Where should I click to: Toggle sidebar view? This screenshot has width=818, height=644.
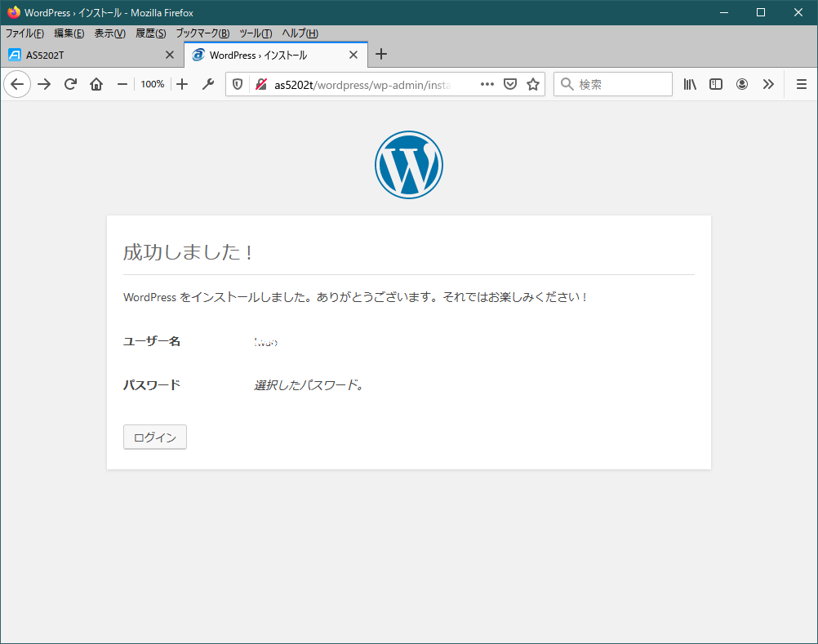coord(716,84)
